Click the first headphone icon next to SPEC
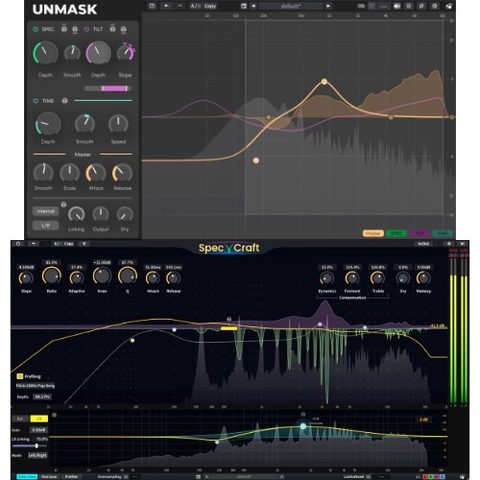The image size is (480, 480). 64,29
